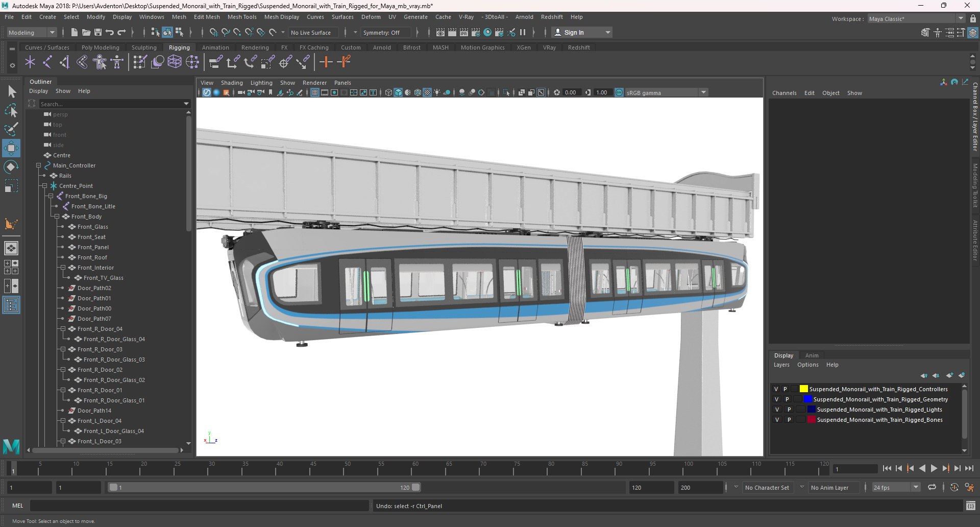The image size is (980, 527).
Task: Click the MEL command input line
Action: pyautogui.click(x=199, y=506)
